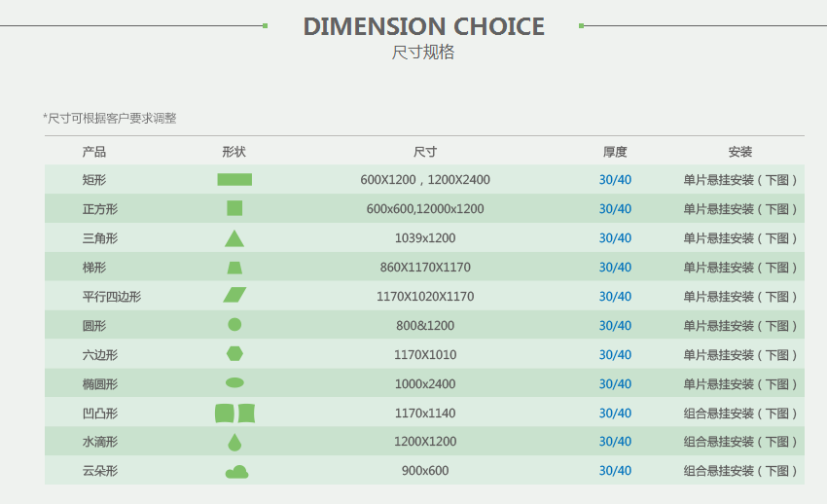The height and width of the screenshot is (504, 827).
Task: Select the green water drop icon
Action: point(234,442)
